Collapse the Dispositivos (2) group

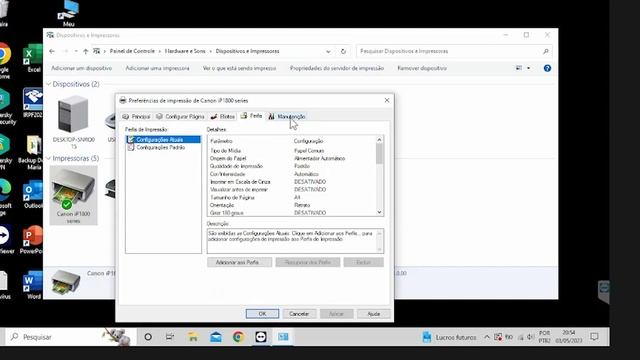pos(49,84)
